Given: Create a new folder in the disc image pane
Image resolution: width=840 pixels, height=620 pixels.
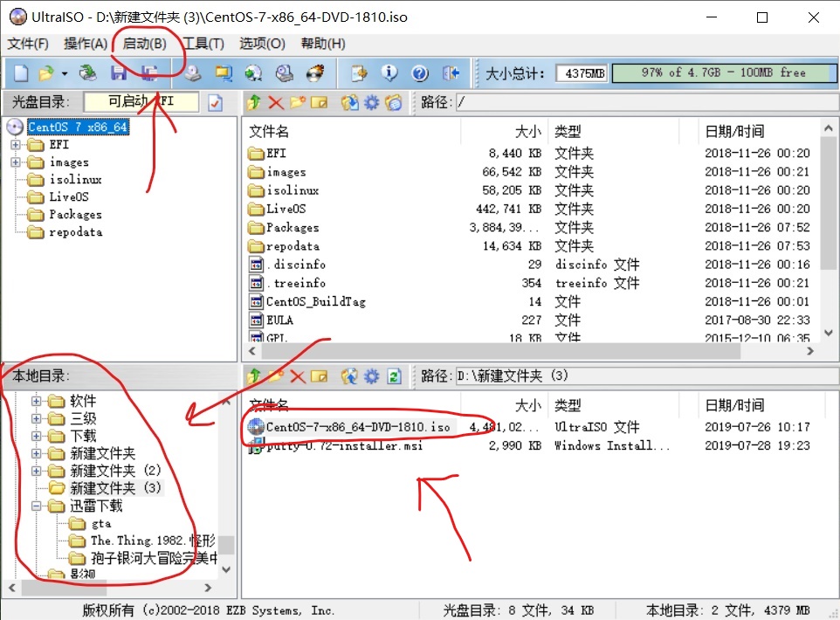Looking at the screenshot, I should coord(298,102).
